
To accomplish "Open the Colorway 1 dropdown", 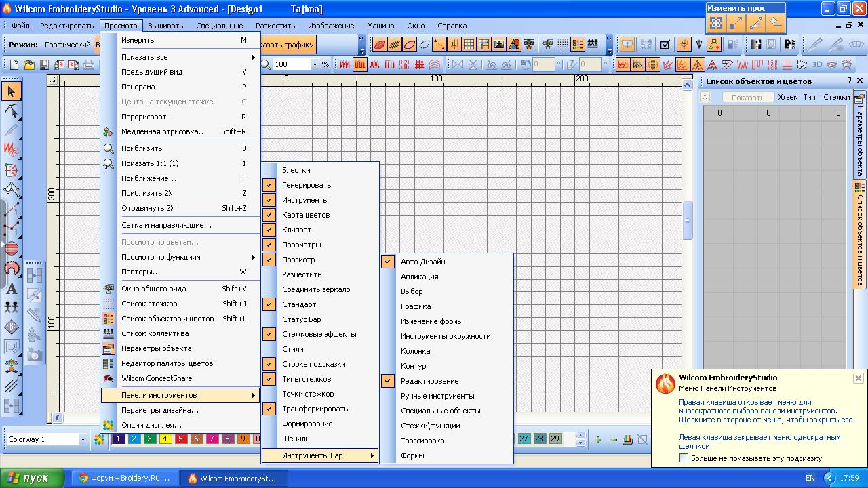I will 83,439.
